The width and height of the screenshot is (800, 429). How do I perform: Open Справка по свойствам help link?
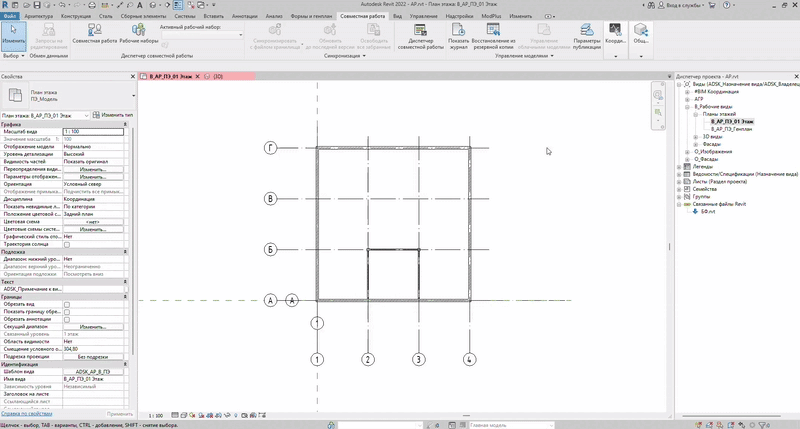[x=27, y=414]
